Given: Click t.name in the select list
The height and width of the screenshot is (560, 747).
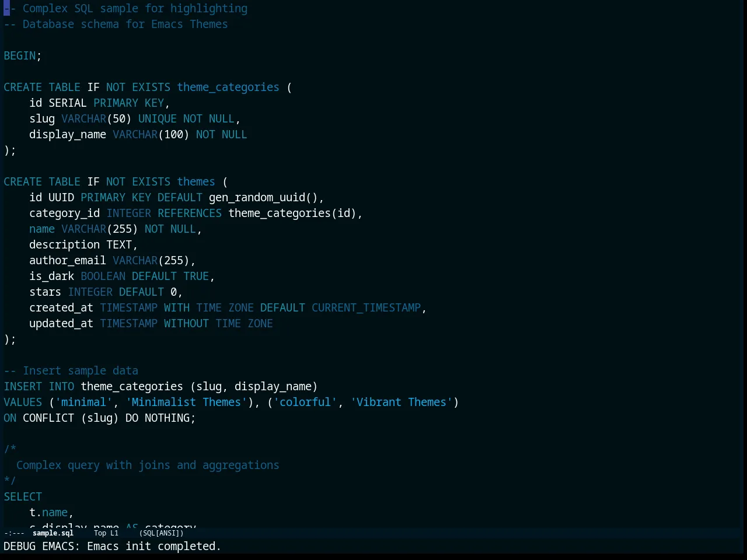Looking at the screenshot, I should [x=48, y=513].
